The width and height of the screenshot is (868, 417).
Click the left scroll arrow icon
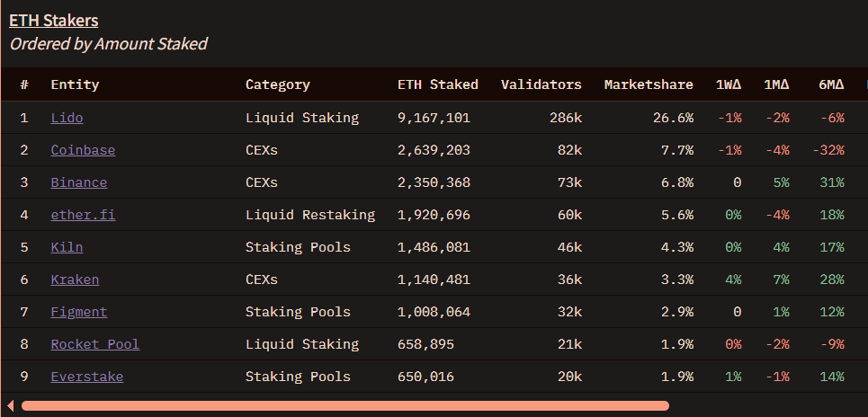click(x=11, y=406)
